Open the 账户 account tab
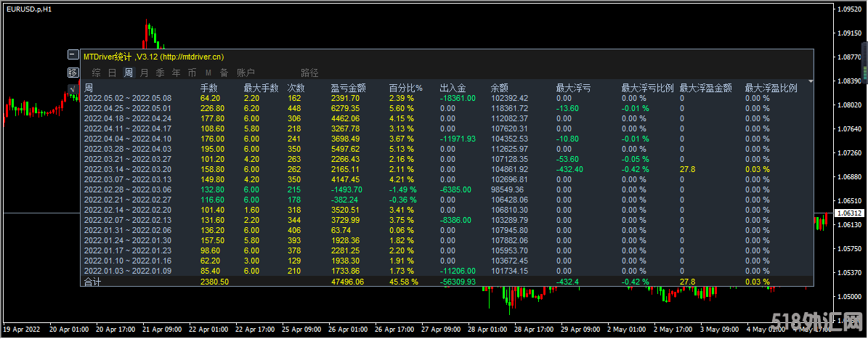The image size is (868, 339). 246,73
